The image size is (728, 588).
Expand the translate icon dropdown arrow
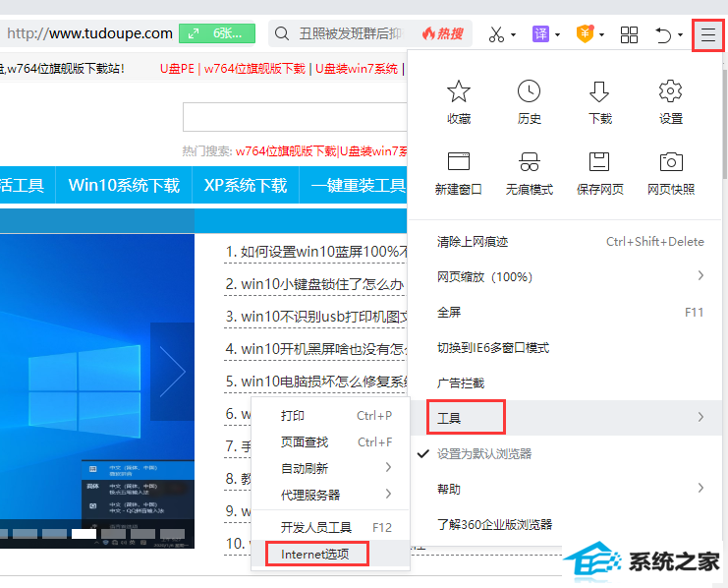558,34
